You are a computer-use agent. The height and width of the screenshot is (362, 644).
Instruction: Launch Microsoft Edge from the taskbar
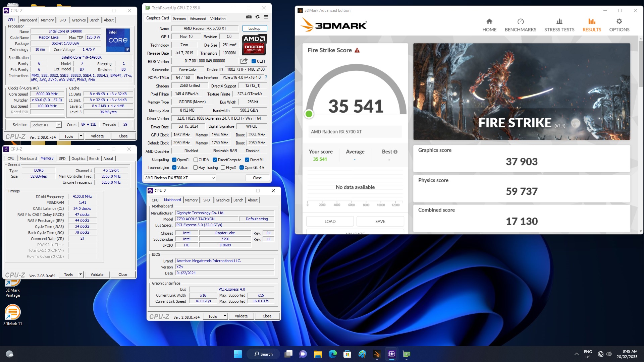pos(332,354)
